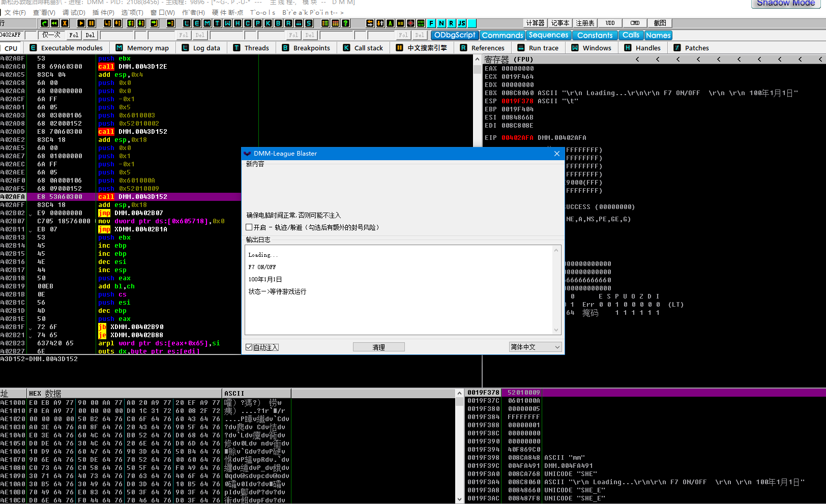Click the 清理 button

[378, 347]
